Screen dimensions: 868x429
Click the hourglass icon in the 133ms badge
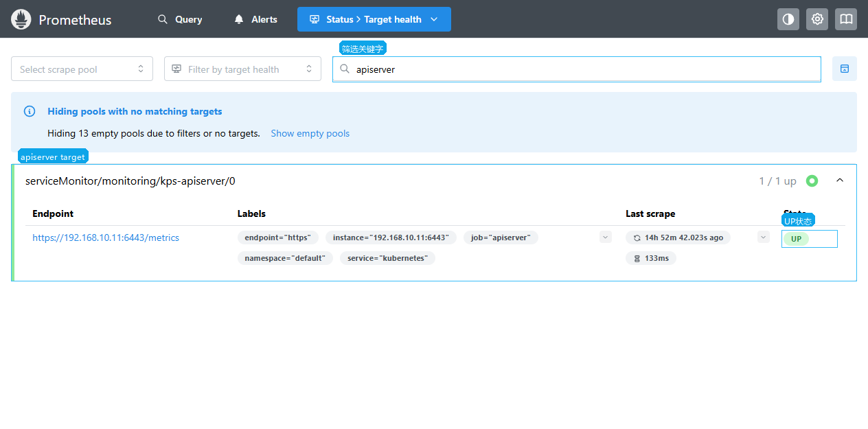click(x=637, y=258)
